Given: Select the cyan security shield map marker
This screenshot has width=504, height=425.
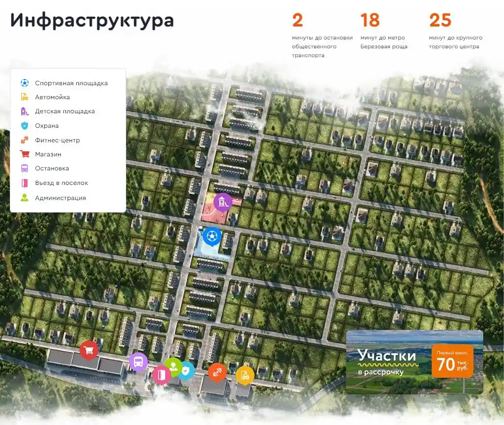Looking at the screenshot, I should 186,370.
